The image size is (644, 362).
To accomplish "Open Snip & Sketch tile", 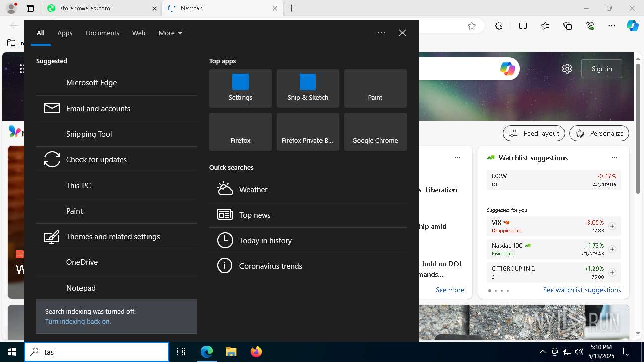I will click(x=308, y=88).
